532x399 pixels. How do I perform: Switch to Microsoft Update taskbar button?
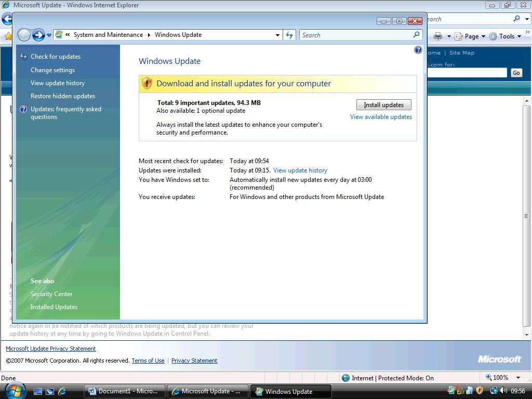coord(207,391)
